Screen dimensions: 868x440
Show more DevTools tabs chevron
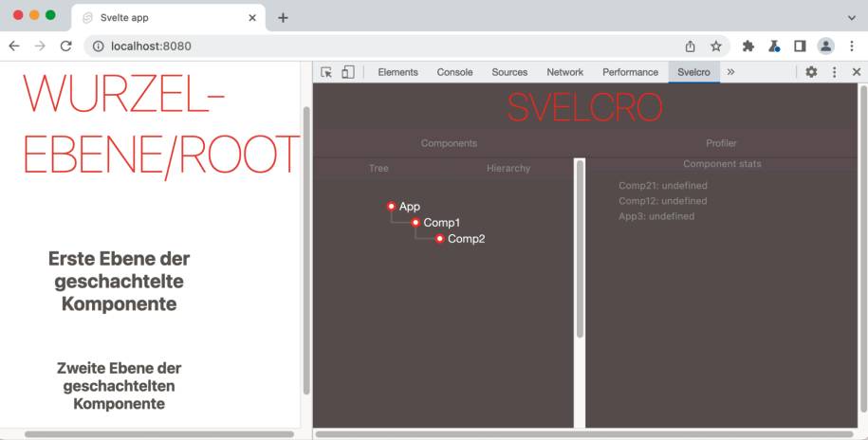pos(730,72)
